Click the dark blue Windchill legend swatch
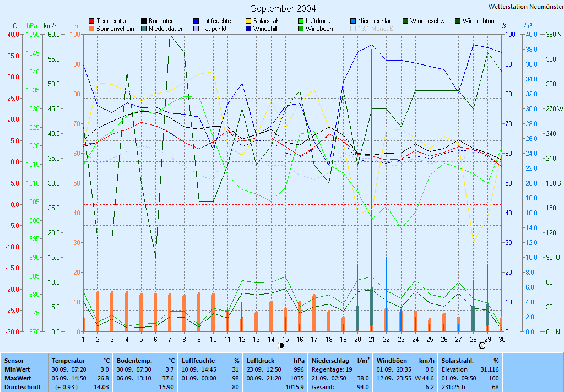 pyautogui.click(x=248, y=29)
